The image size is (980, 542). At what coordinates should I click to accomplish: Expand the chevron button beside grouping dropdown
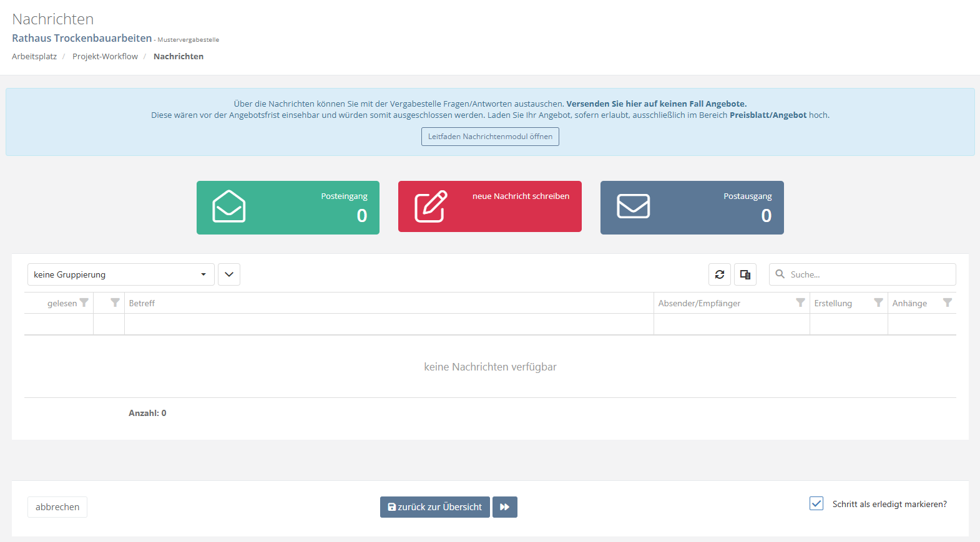click(x=229, y=274)
